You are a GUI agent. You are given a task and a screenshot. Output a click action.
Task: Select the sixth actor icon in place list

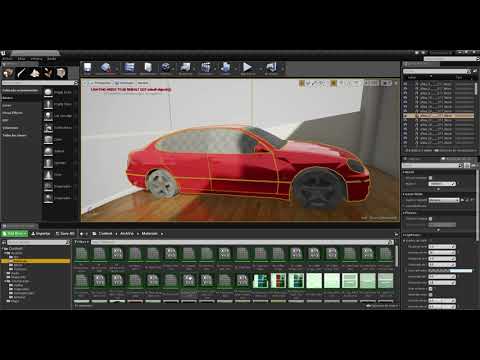[x=48, y=151]
